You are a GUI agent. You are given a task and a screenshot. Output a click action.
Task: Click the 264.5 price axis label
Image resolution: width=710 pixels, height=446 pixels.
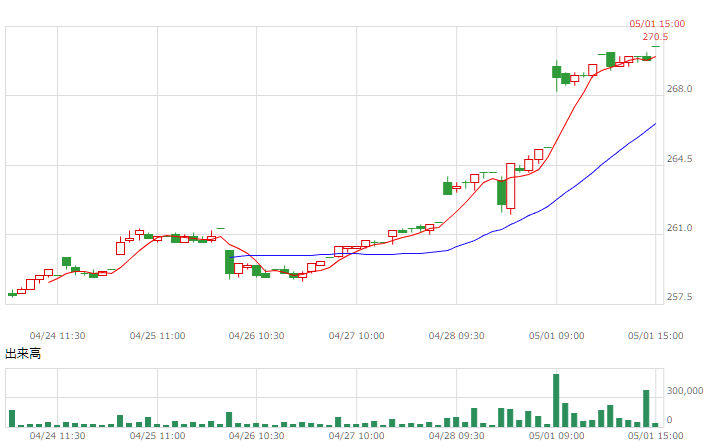pos(679,158)
